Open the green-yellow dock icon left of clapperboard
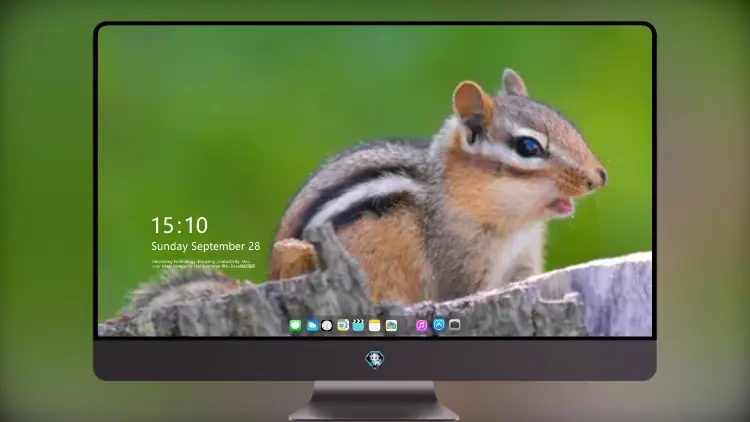Screen dimensions: 750x422 tap(343, 326)
